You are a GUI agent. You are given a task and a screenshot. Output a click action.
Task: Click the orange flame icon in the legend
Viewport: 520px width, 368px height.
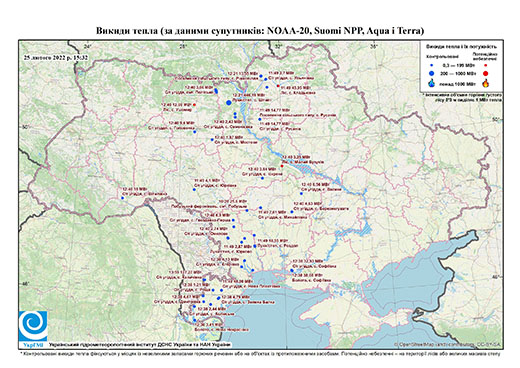[486, 83]
